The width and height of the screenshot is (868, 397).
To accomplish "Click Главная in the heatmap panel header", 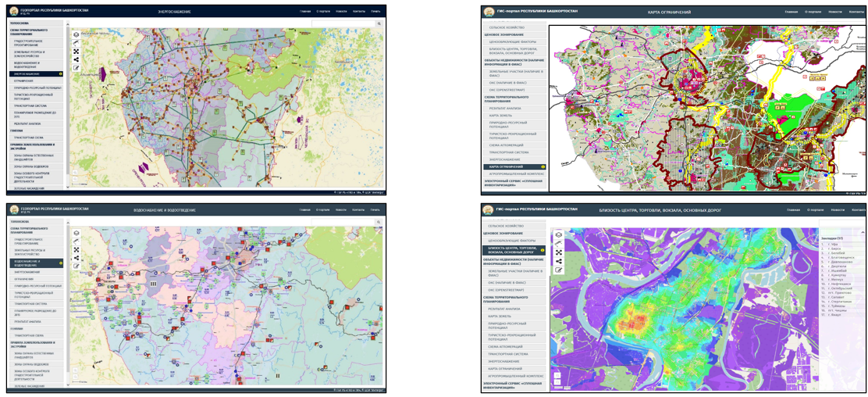I will [x=792, y=209].
